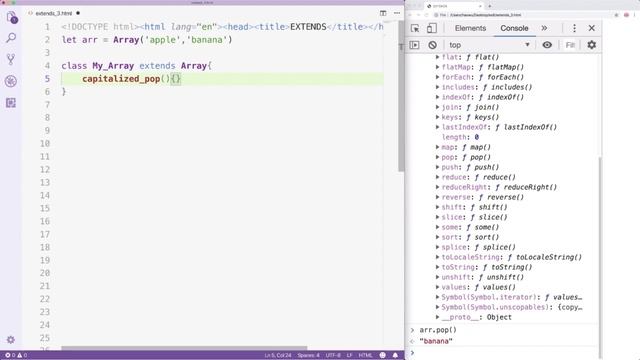The width and height of the screenshot is (640, 360).
Task: Click the console prompt input line
Action: coord(504,353)
